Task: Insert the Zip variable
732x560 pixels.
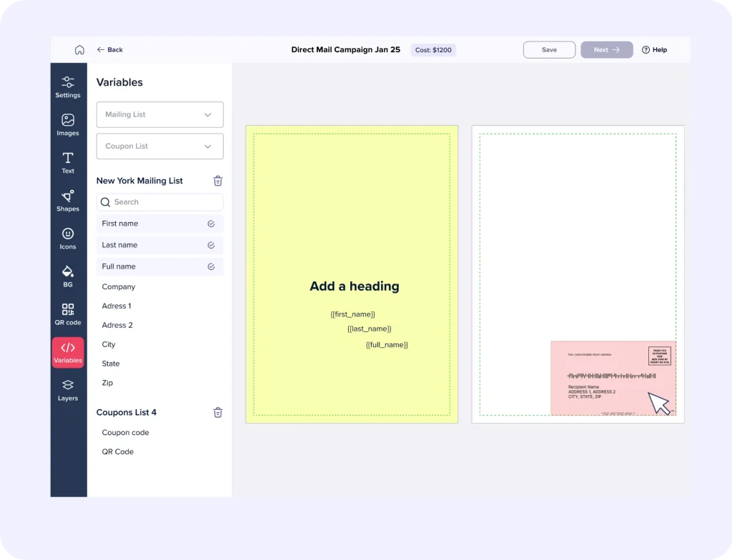Action: click(x=107, y=382)
